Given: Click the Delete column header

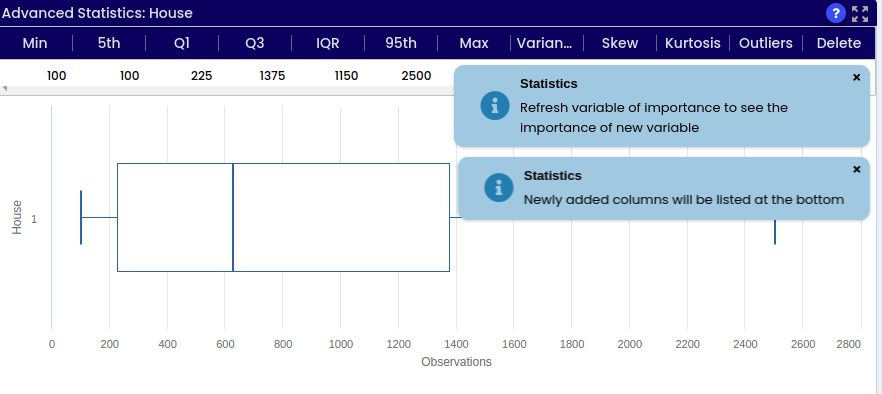Looking at the screenshot, I should [839, 43].
